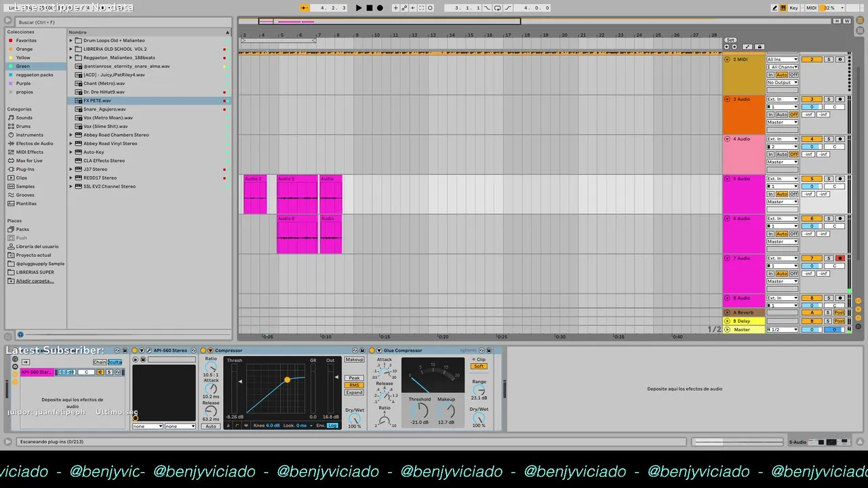This screenshot has height=488, width=868.
Task: Toggle solo on 3 Audio track
Action: pos(829,100)
